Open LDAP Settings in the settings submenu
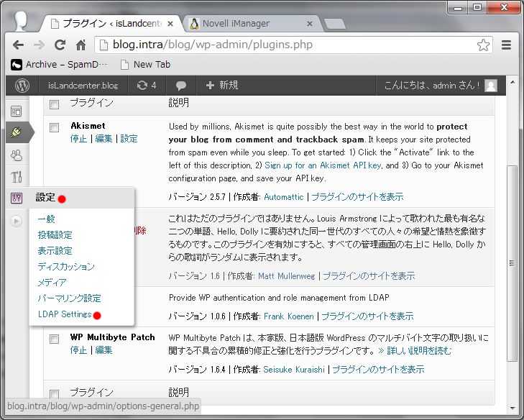 [65, 314]
